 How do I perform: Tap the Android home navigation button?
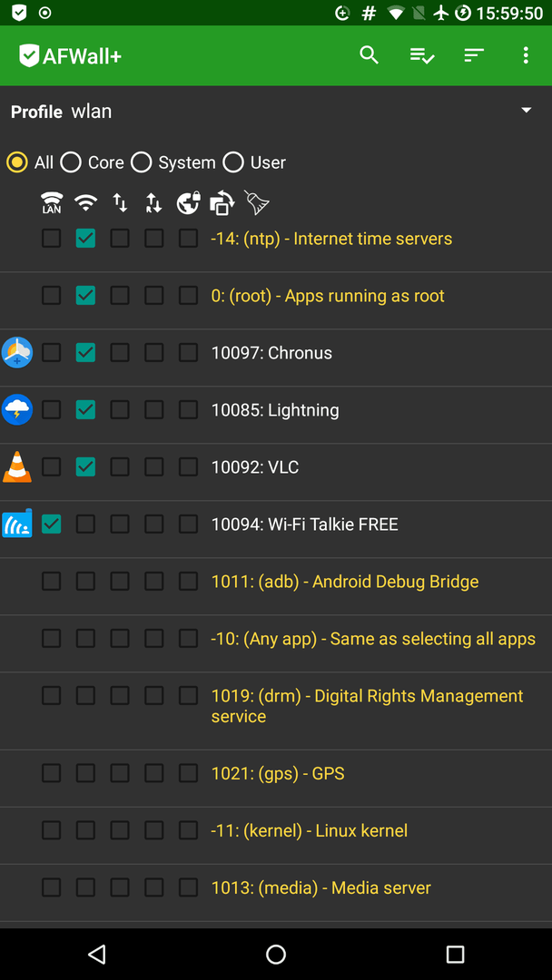[276, 954]
